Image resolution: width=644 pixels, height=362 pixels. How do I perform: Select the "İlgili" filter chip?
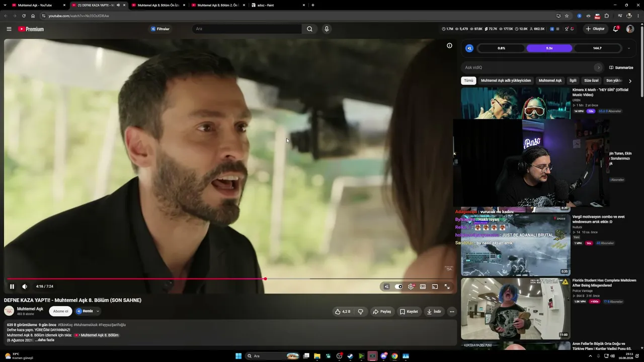[573, 80]
